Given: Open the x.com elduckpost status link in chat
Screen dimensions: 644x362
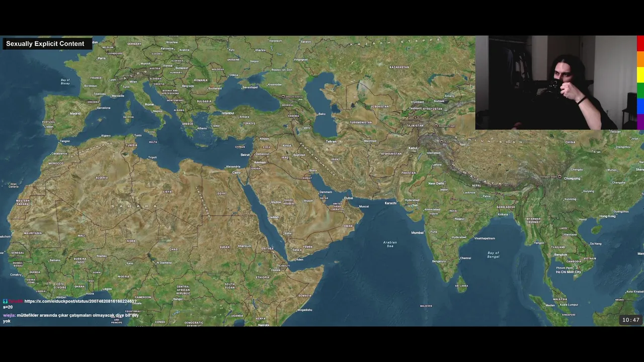Looking at the screenshot, I should [80, 302].
